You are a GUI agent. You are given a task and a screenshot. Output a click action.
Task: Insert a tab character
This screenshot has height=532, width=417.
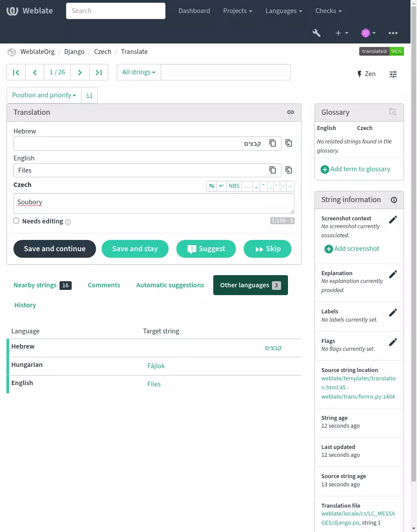coord(212,186)
